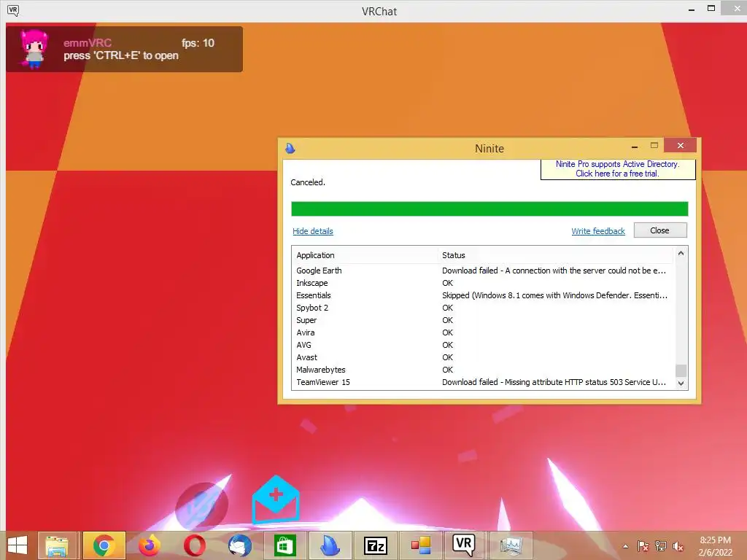This screenshot has width=747, height=560.
Task: Open the Write feedback link
Action: pos(598,231)
